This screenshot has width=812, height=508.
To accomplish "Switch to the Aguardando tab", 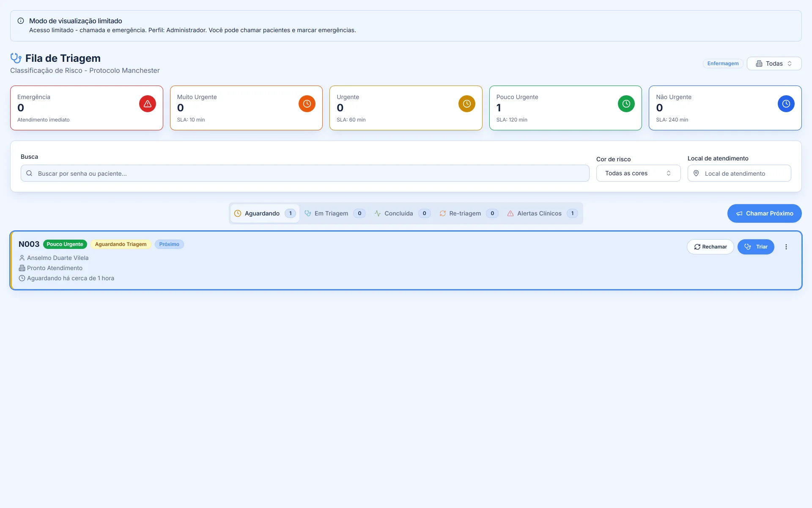I will [x=265, y=213].
